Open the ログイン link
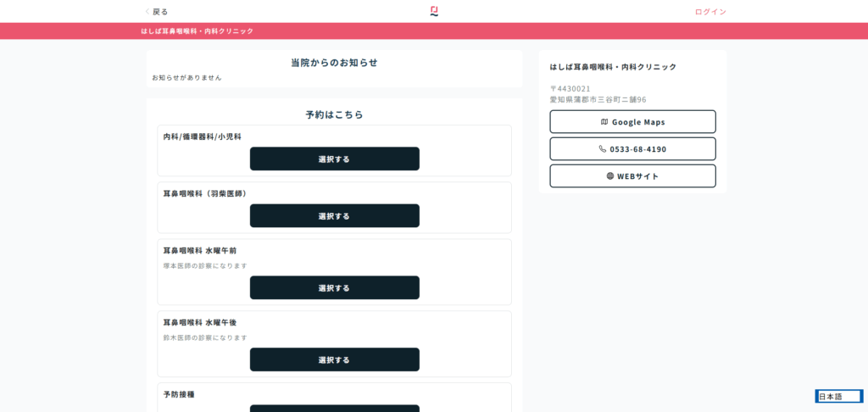The height and width of the screenshot is (412, 868). (709, 12)
